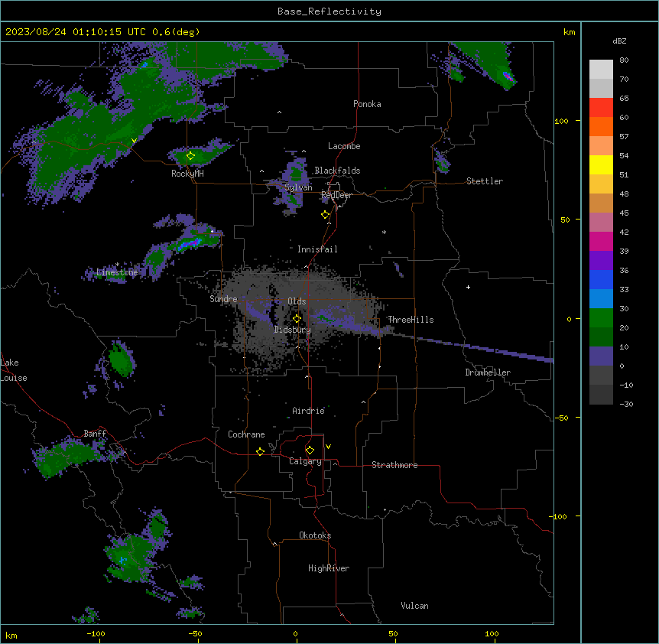This screenshot has height=644, width=659.
Task: Click the magenta swatch in the dBZ legend
Action: (601, 241)
